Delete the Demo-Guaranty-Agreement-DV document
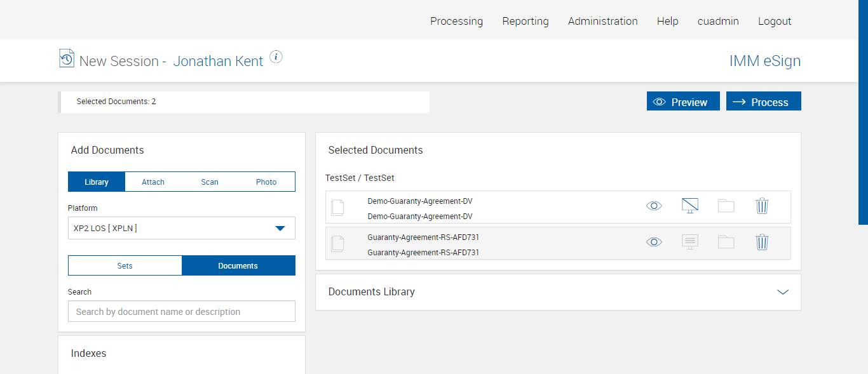868x374 pixels. tap(762, 206)
